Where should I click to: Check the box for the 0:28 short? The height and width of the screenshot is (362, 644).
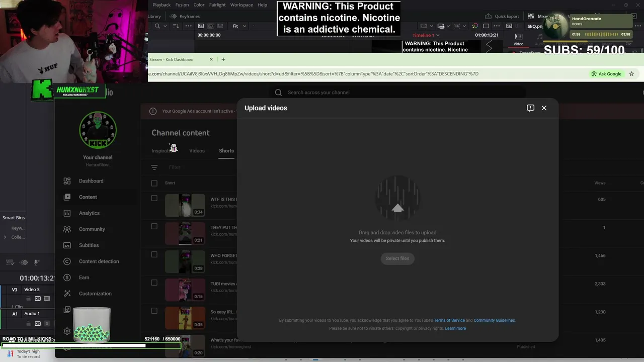(x=154, y=254)
